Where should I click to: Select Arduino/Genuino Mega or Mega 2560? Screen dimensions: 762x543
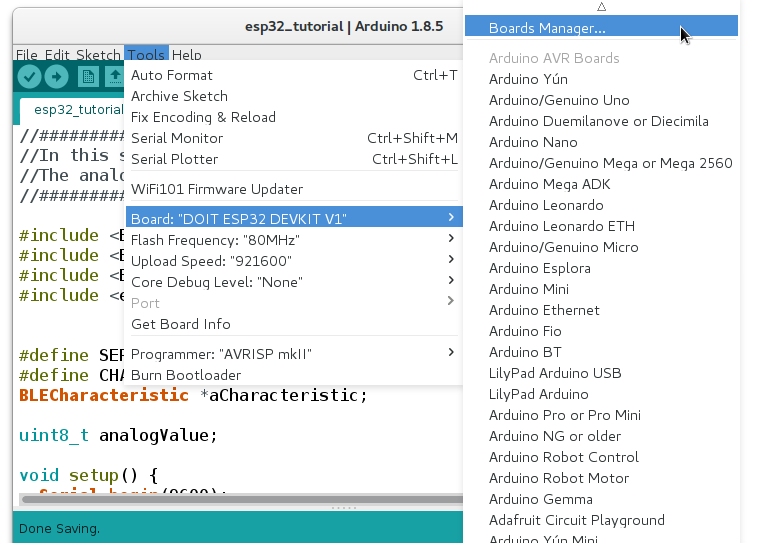(x=601, y=163)
